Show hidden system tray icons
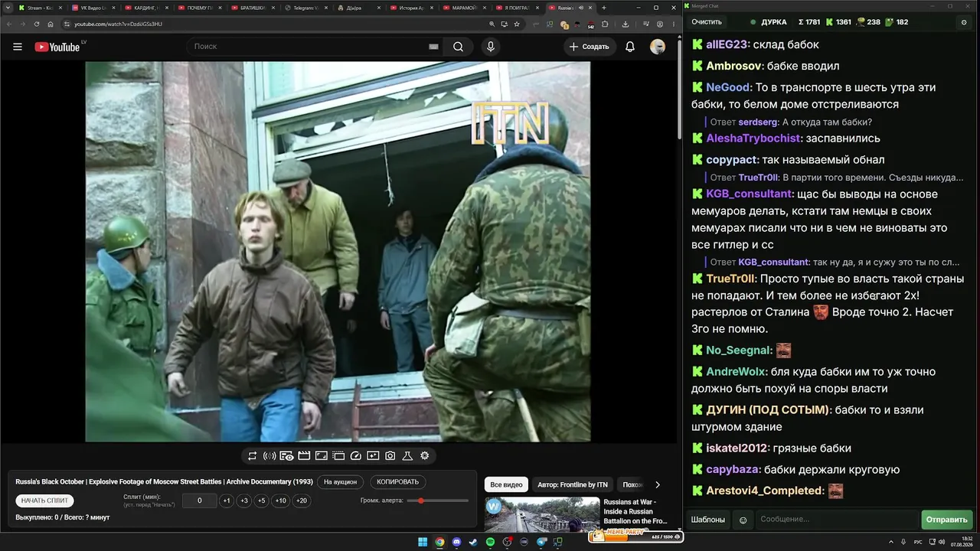 (891, 542)
